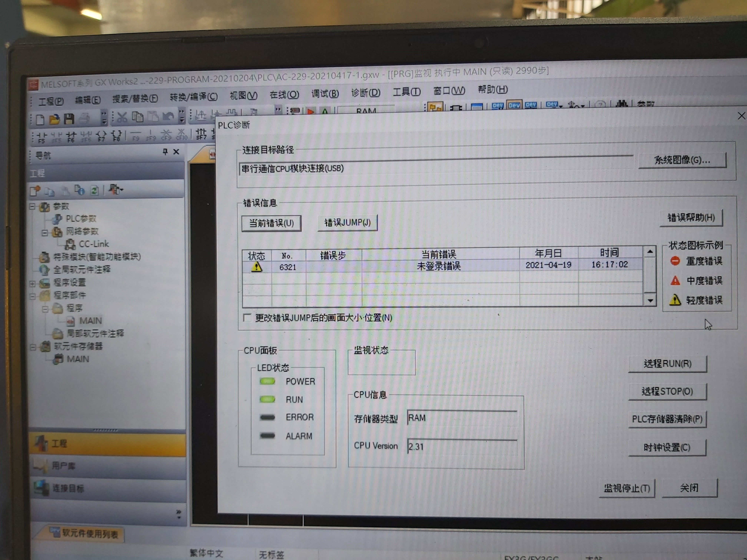The height and width of the screenshot is (560, 747).
Task: Enable change screen size after error JUMP checkbox
Action: pos(247,318)
